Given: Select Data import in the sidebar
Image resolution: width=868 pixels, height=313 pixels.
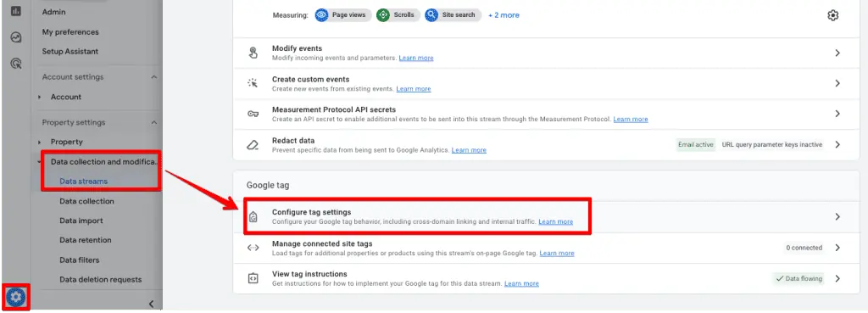Looking at the screenshot, I should pyautogui.click(x=81, y=221).
